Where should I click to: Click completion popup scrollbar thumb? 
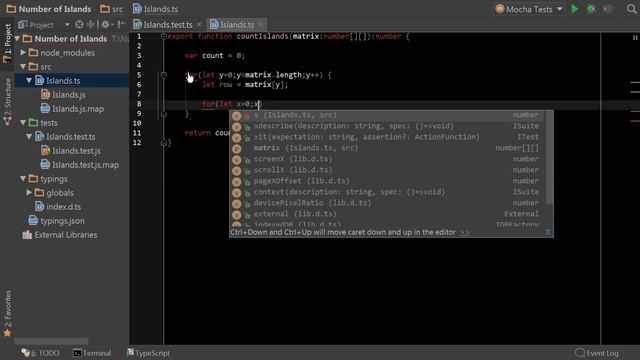pos(549,158)
